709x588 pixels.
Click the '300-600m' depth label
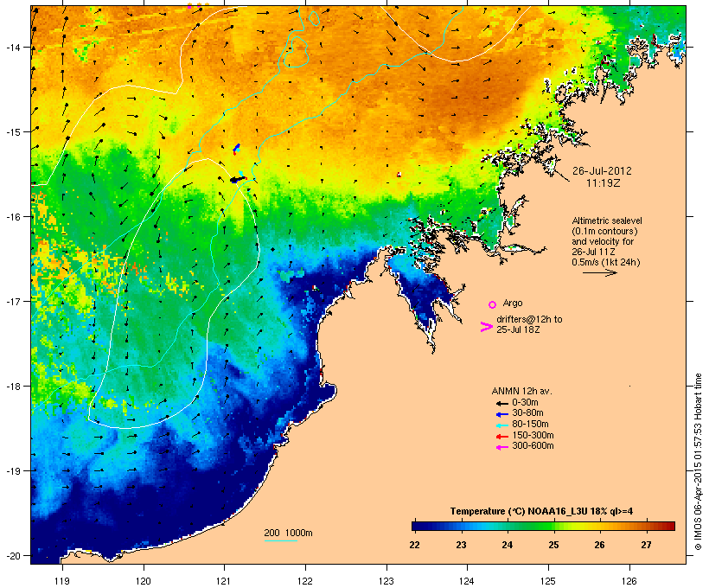pos(533,446)
